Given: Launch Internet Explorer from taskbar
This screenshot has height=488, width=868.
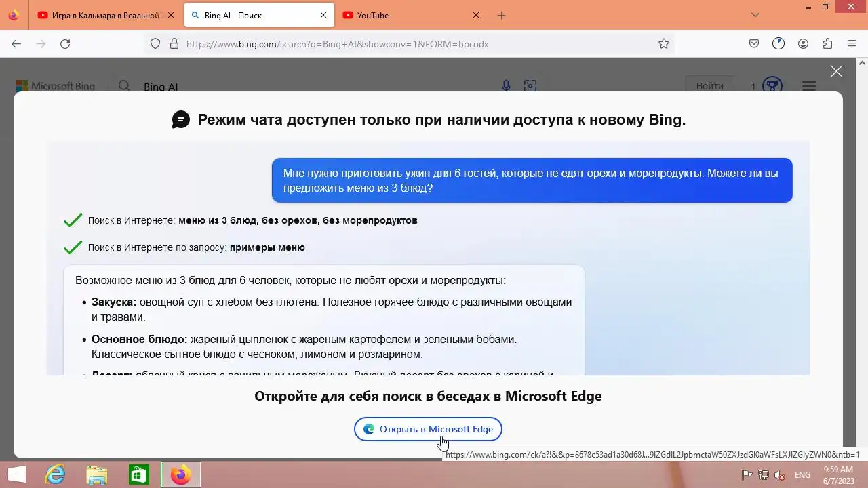Looking at the screenshot, I should pyautogui.click(x=55, y=474).
